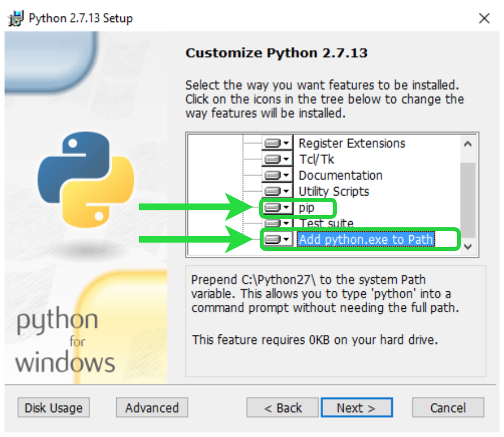Image resolution: width=504 pixels, height=437 pixels.
Task: Select the Register Extensions feature
Action: (x=351, y=143)
